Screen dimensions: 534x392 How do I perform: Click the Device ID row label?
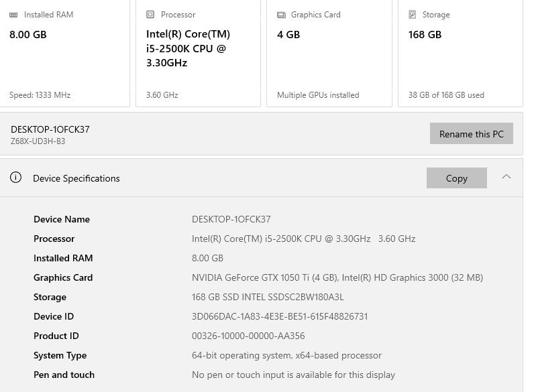[54, 316]
